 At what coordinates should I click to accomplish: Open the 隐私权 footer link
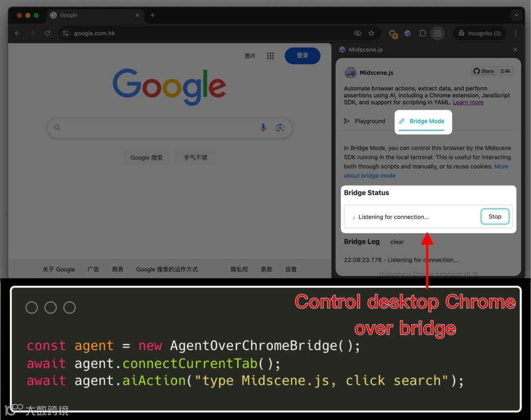click(239, 269)
